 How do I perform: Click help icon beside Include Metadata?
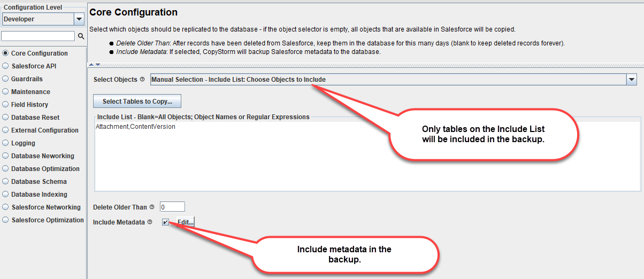(150, 222)
